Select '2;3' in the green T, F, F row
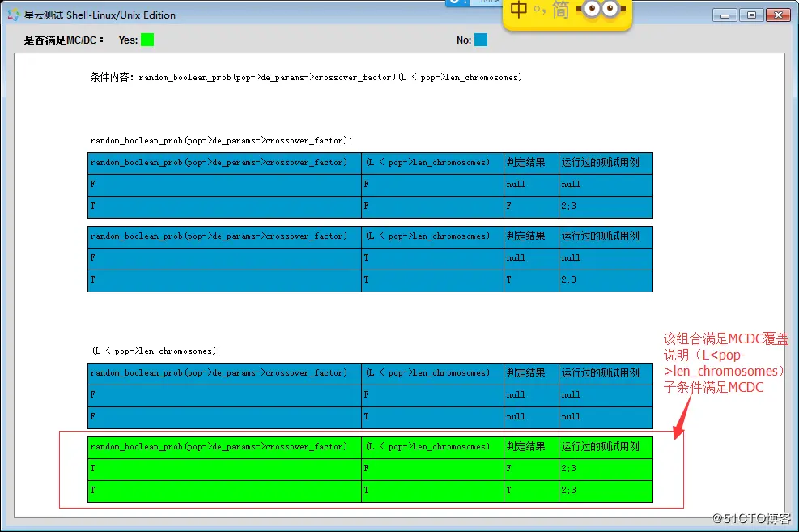The height and width of the screenshot is (532, 799). tap(568, 468)
